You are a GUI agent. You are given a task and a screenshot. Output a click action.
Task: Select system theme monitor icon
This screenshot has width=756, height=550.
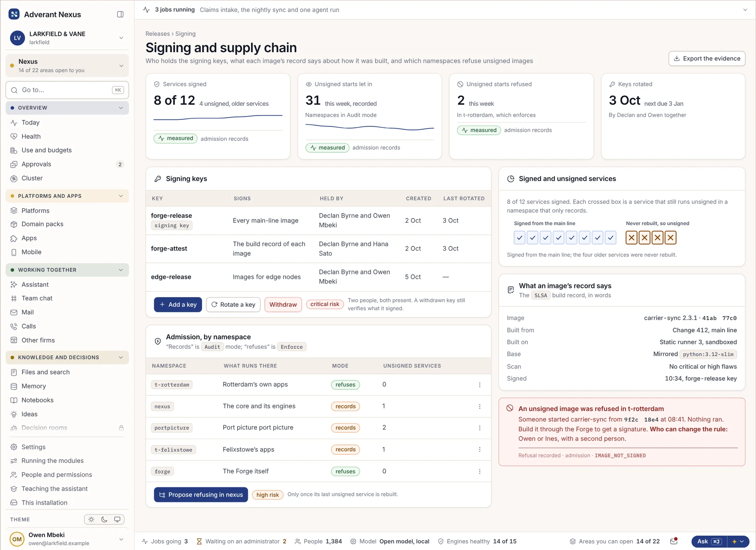pyautogui.click(x=117, y=519)
